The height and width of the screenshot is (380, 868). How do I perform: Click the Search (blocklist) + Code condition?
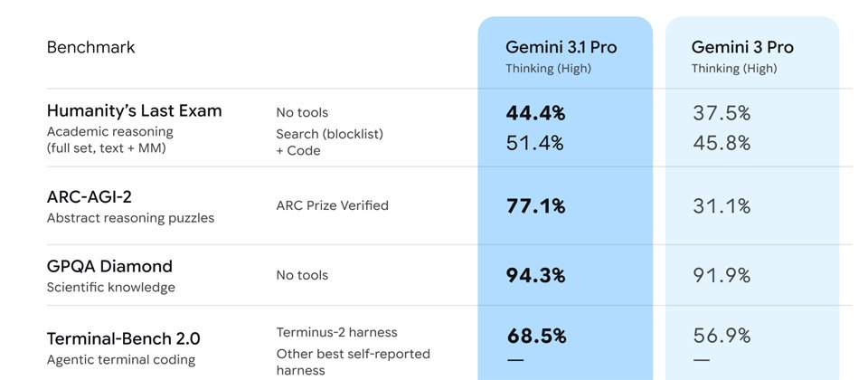click(329, 142)
